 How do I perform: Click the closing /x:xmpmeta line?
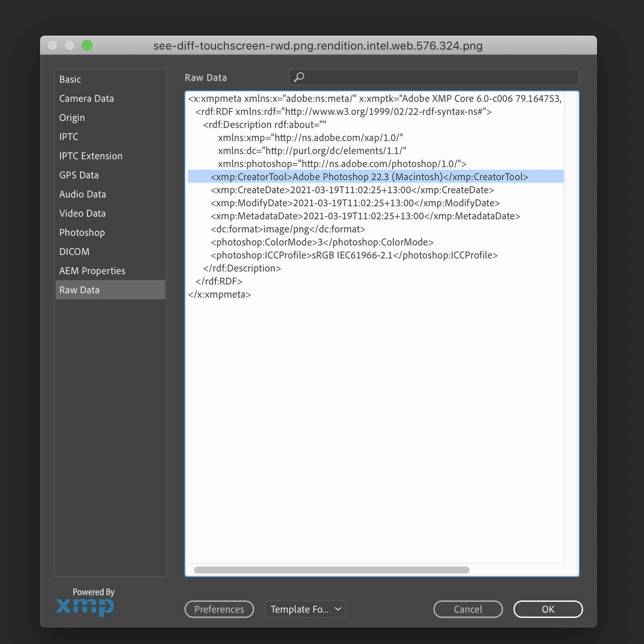tap(220, 294)
